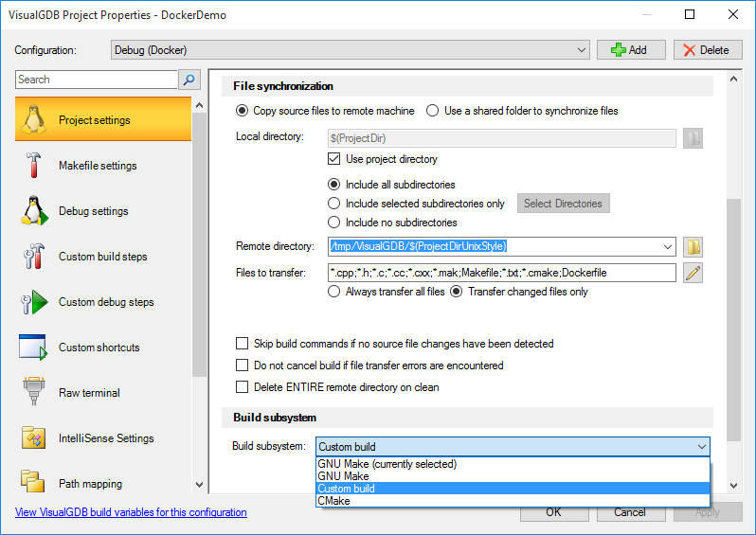This screenshot has width=756, height=535.
Task: Open View VisualGDB build variables link
Action: [131, 512]
